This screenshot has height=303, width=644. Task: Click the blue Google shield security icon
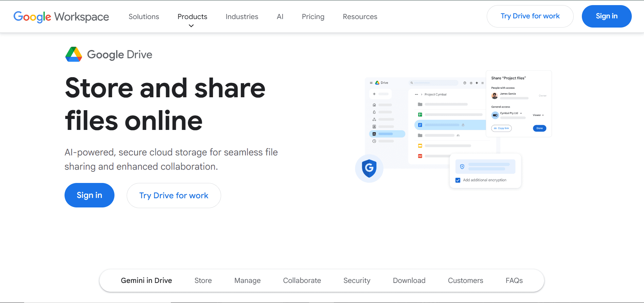point(369,168)
